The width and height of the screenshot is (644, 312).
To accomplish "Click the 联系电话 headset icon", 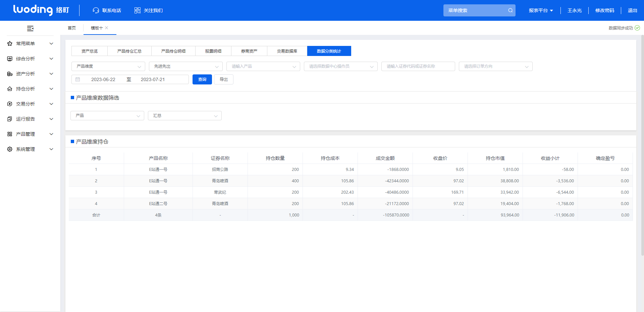I will tap(96, 10).
